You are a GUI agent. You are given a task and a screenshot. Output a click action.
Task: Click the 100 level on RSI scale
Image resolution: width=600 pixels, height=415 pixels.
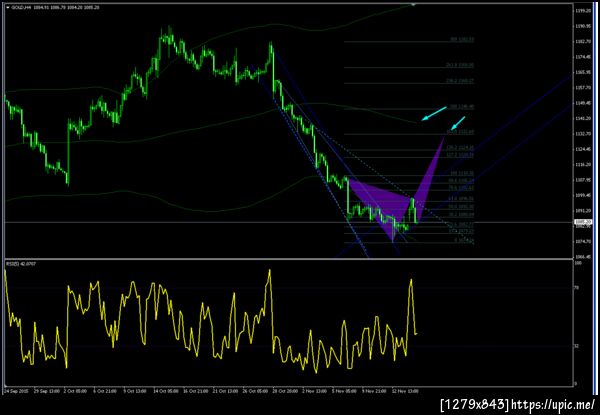tap(578, 264)
